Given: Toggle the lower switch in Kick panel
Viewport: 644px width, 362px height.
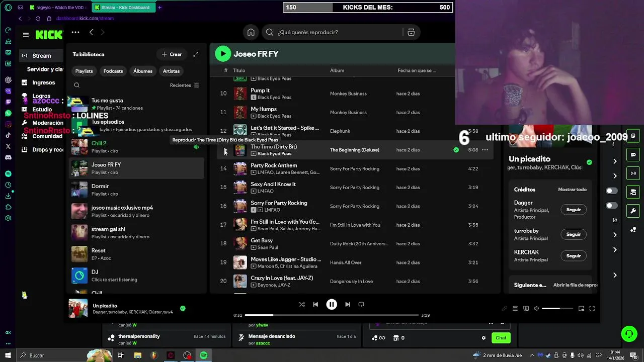Looking at the screenshot, I should (612, 206).
